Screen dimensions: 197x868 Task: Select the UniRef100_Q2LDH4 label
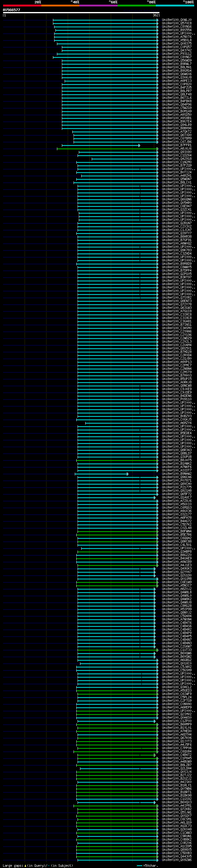(x=177, y=769)
